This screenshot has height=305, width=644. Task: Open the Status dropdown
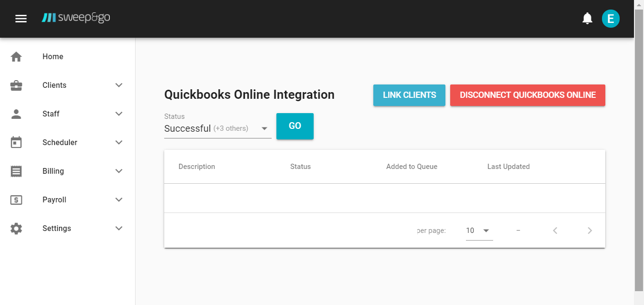pyautogui.click(x=217, y=128)
